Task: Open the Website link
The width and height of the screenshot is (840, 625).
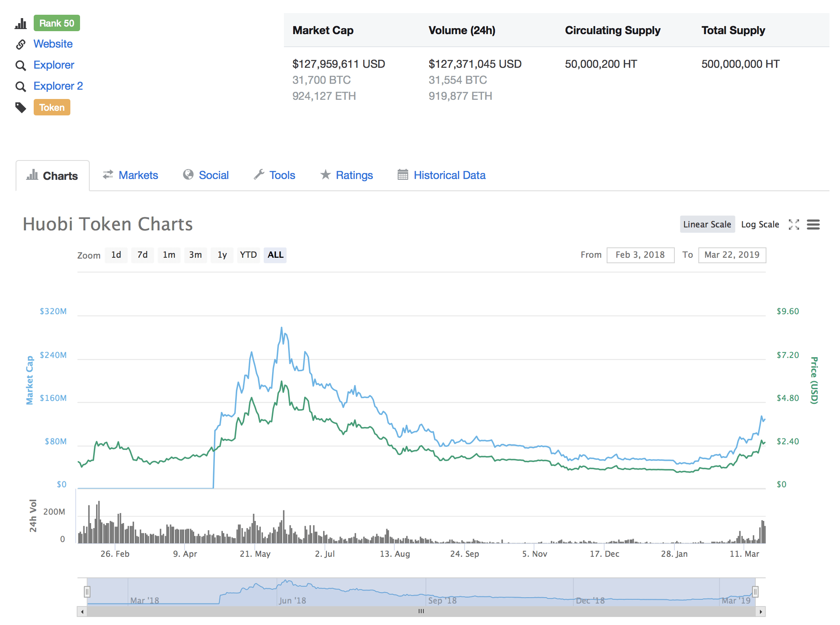Action: pyautogui.click(x=53, y=44)
